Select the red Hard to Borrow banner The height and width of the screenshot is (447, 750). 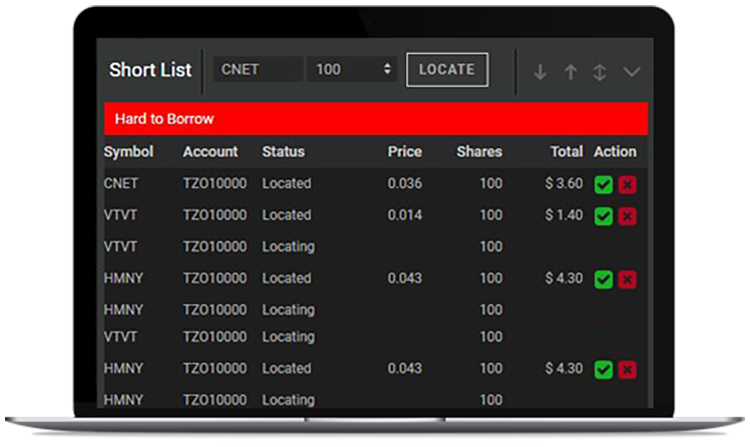click(375, 119)
